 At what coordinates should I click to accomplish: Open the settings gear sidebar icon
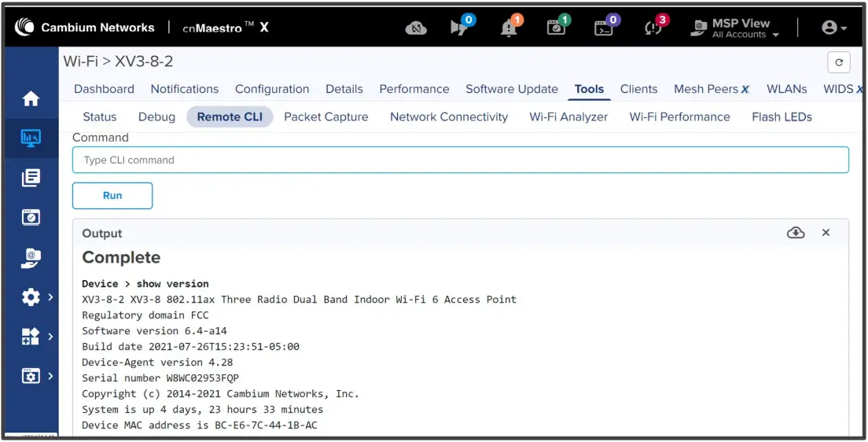(x=31, y=297)
